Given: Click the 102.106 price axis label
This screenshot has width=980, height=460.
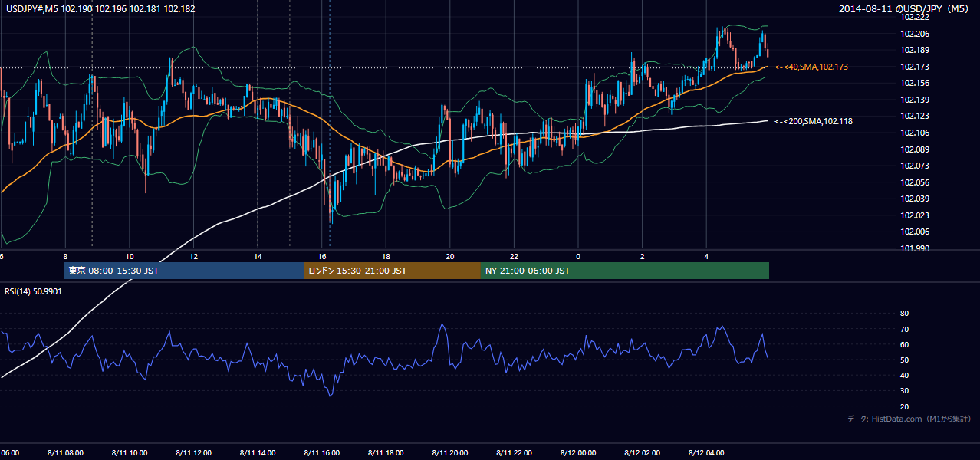Looking at the screenshot, I should (x=916, y=133).
